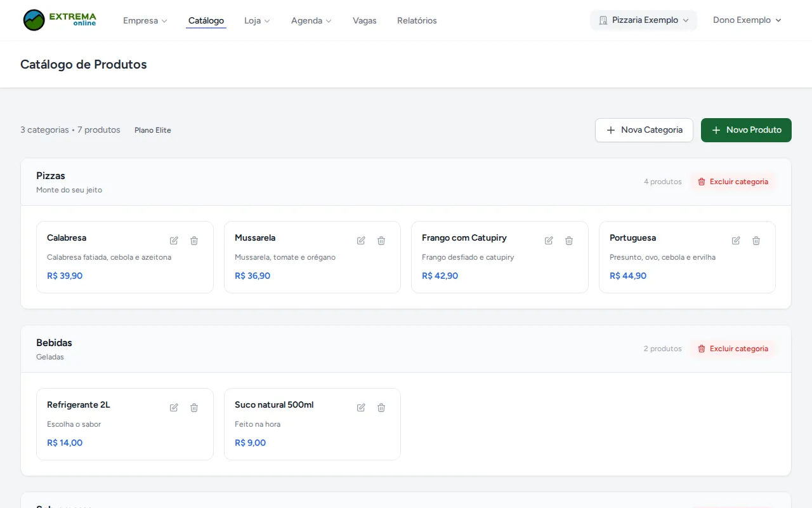
Task: Click the edit pencil for Mussarela
Action: (361, 241)
